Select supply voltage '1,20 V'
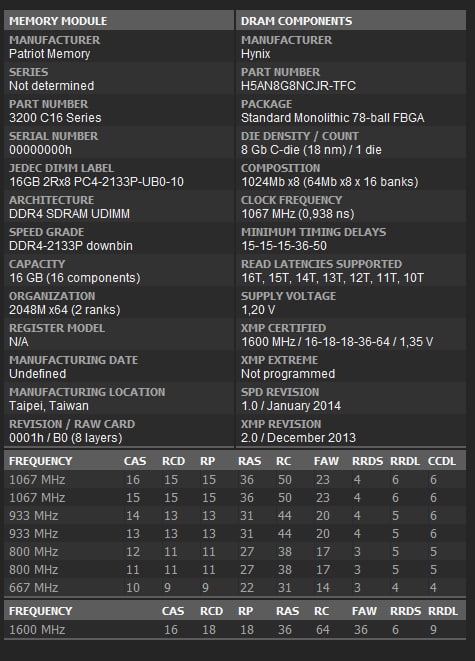 point(258,310)
